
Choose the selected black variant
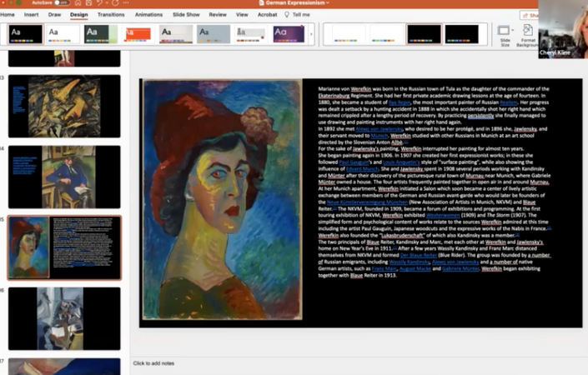[425, 34]
